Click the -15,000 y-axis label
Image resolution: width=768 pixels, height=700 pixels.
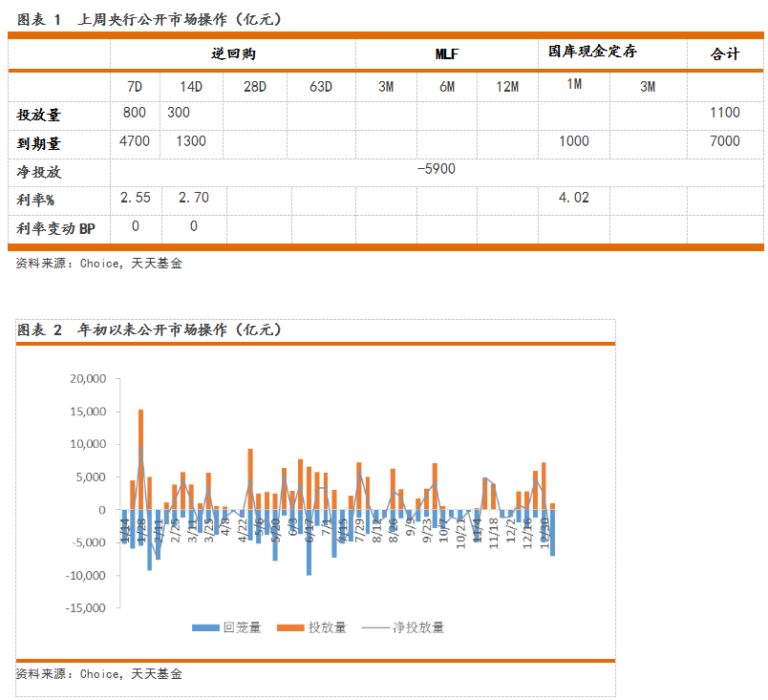86,608
